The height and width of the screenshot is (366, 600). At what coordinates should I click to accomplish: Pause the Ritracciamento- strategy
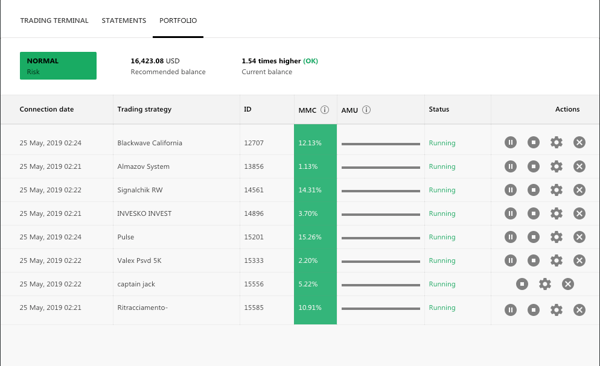[510, 310]
